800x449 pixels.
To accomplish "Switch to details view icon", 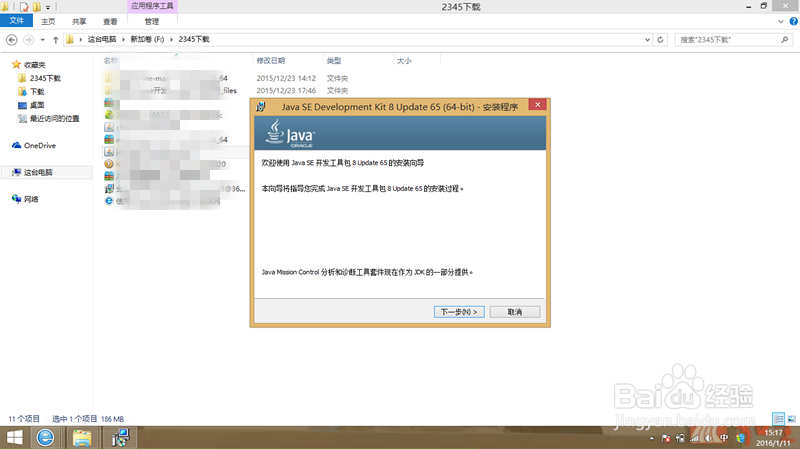I will click(x=779, y=419).
